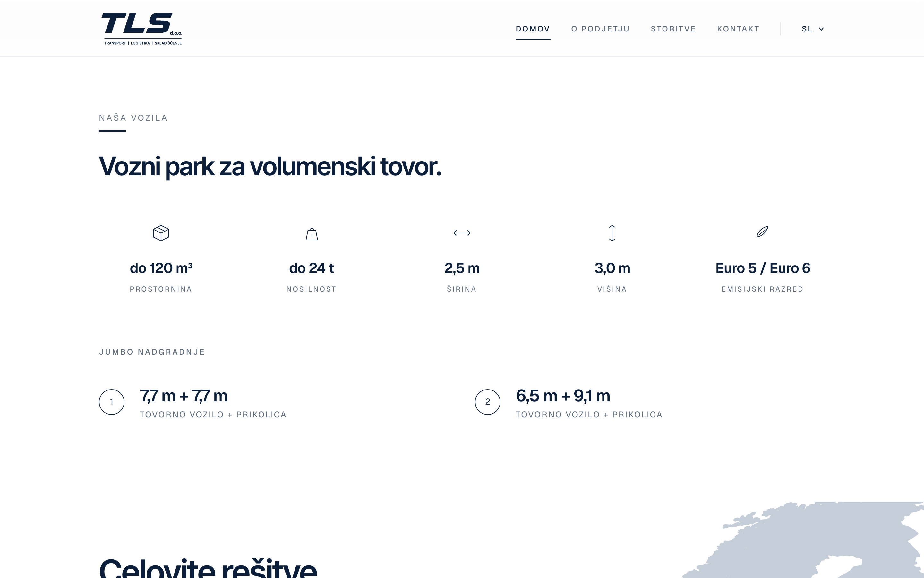Click the TLS d.o.o. logo

click(142, 29)
